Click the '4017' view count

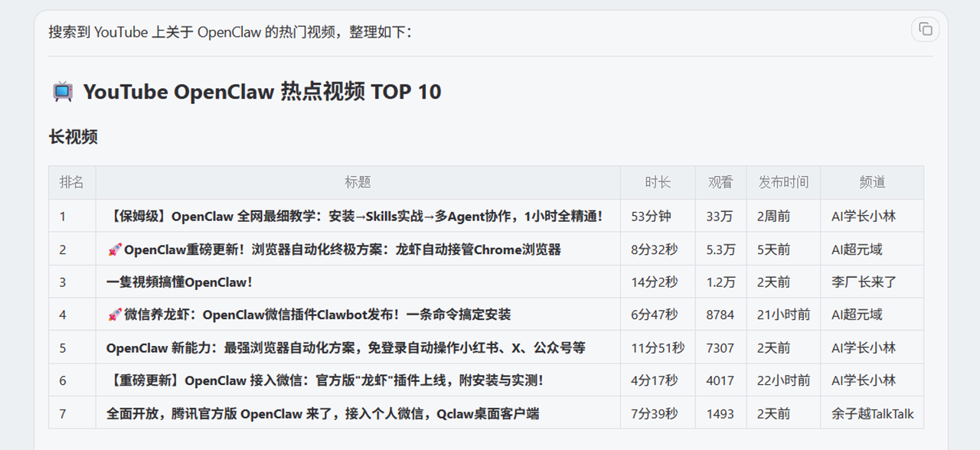coord(720,380)
